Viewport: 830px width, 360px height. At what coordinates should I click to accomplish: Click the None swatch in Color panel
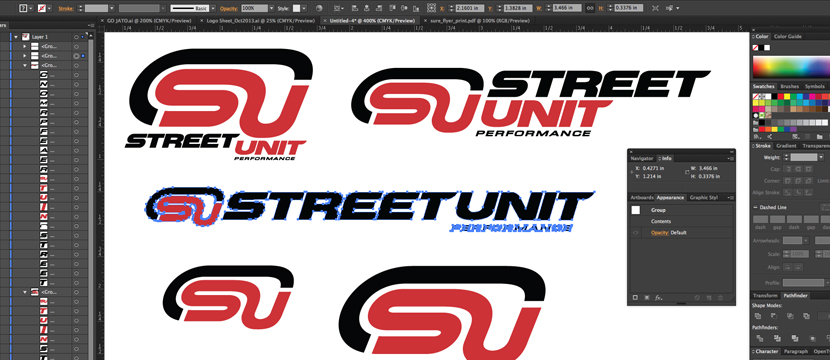(x=755, y=48)
